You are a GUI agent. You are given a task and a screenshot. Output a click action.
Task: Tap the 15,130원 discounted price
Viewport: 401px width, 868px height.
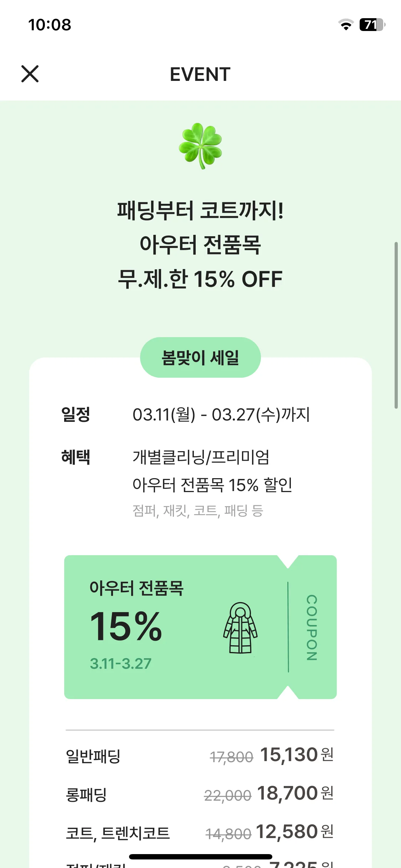click(297, 755)
